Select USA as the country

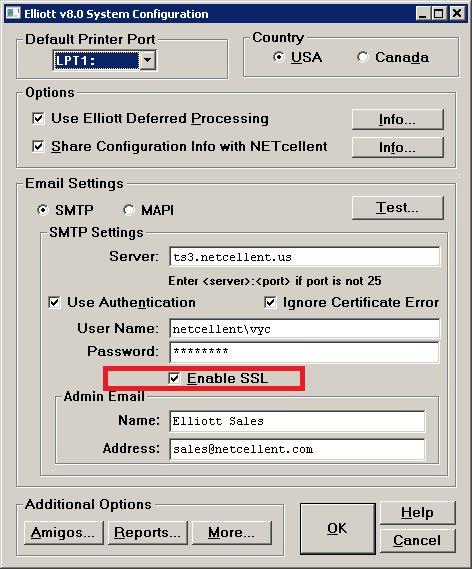click(279, 57)
